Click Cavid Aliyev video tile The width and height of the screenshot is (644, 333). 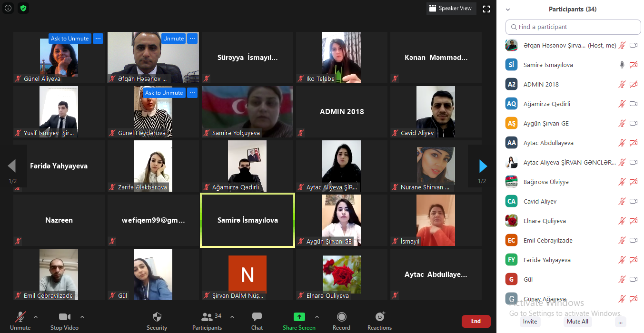[436, 112]
